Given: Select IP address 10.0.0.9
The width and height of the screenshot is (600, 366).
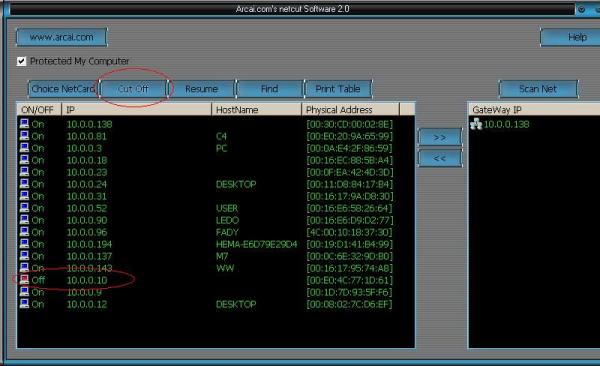Looking at the screenshot, I should [85, 292].
